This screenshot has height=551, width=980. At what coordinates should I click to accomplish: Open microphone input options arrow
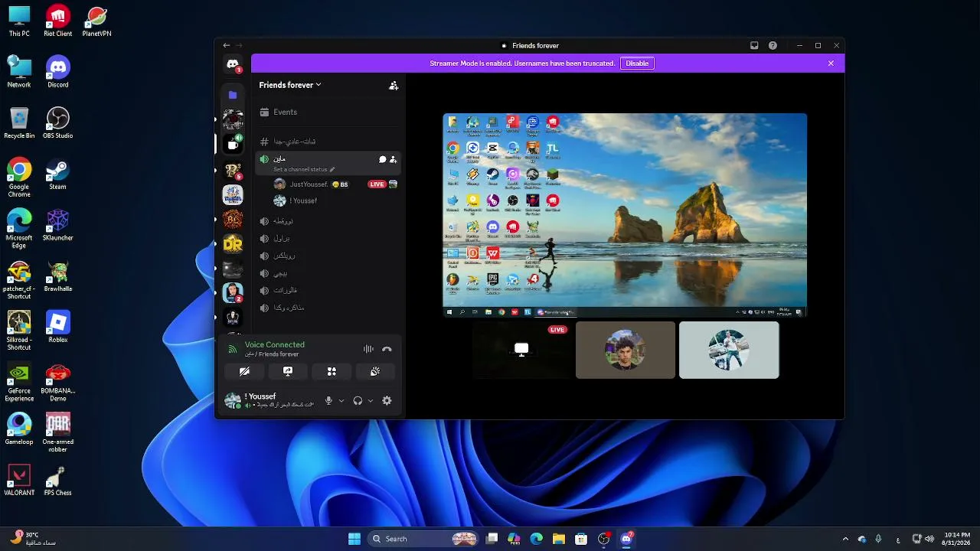tap(341, 400)
